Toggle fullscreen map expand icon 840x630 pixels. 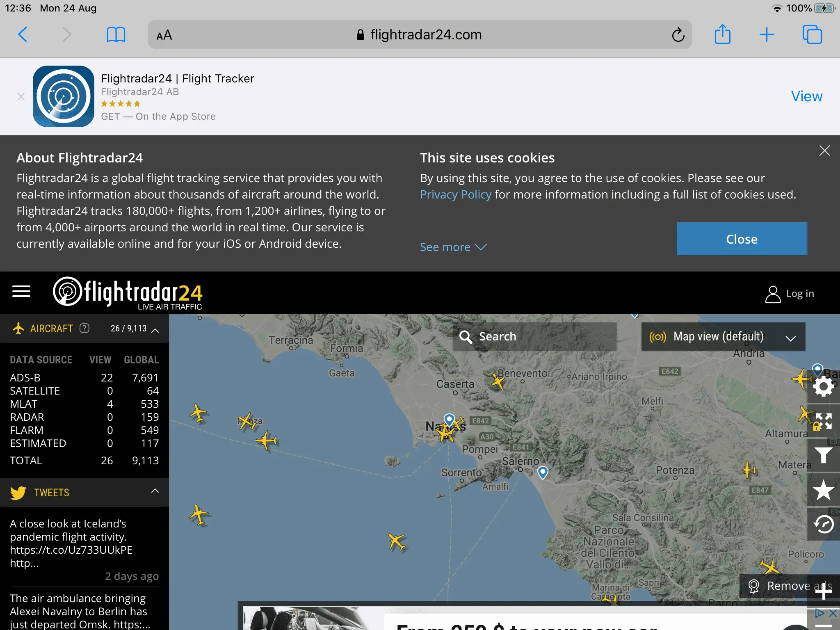[x=823, y=421]
